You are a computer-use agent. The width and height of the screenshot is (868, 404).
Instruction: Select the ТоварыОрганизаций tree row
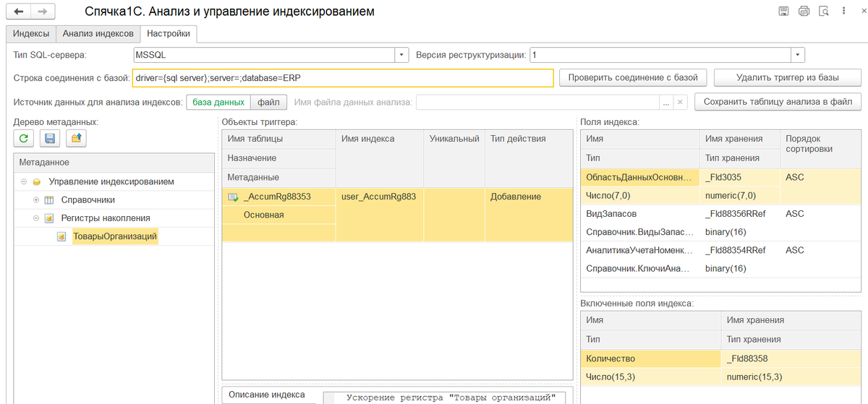click(114, 236)
